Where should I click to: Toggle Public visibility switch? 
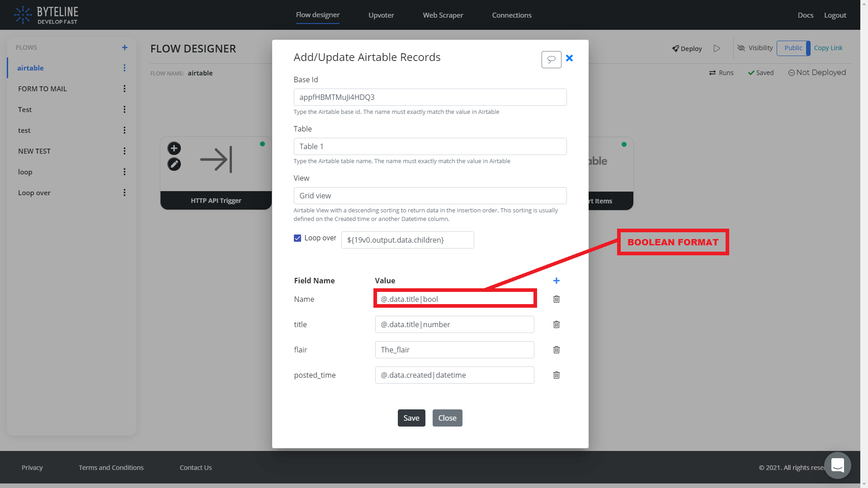pos(793,48)
